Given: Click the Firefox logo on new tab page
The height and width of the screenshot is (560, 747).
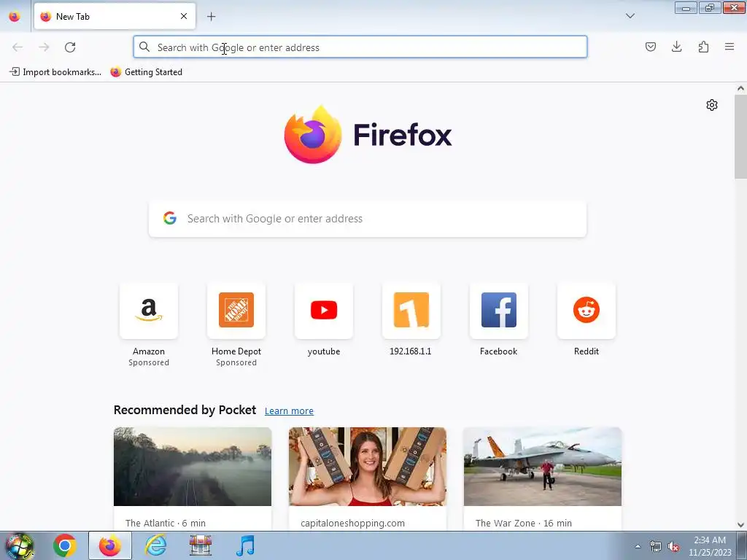Looking at the screenshot, I should click(x=312, y=135).
